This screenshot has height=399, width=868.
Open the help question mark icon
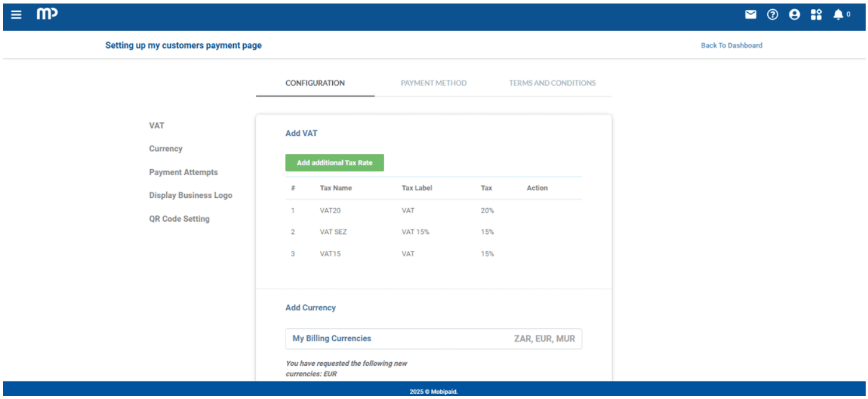tap(772, 15)
